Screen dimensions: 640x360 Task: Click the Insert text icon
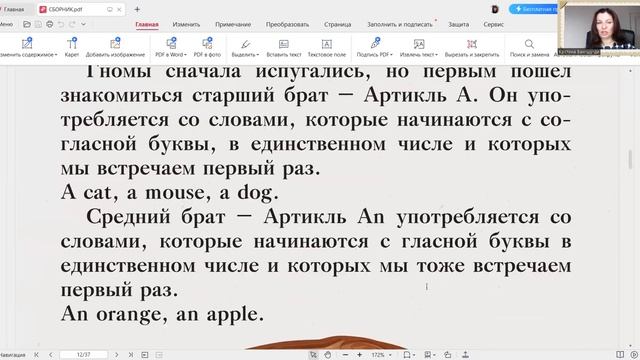[284, 44]
